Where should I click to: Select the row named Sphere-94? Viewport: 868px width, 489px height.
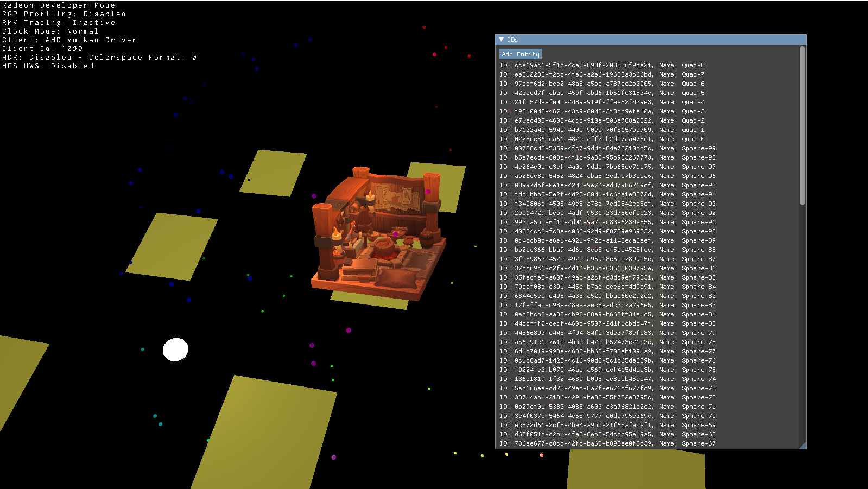pyautogui.click(x=608, y=194)
